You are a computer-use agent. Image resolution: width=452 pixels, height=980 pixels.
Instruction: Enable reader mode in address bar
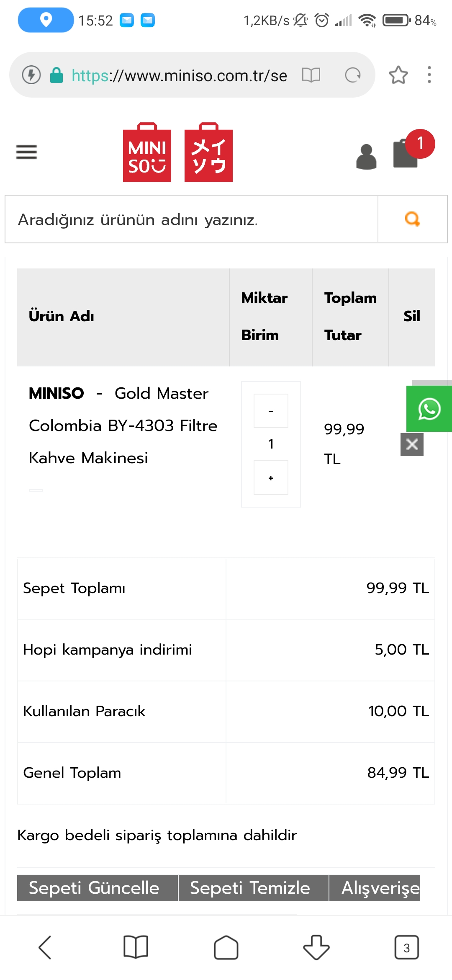pyautogui.click(x=311, y=75)
